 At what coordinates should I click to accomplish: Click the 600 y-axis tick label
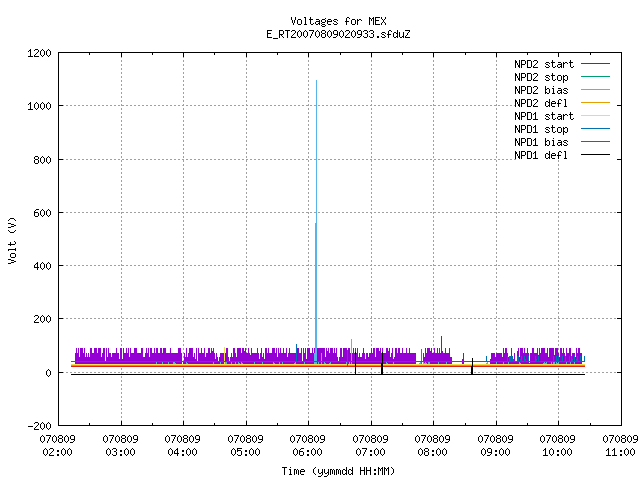[42, 213]
